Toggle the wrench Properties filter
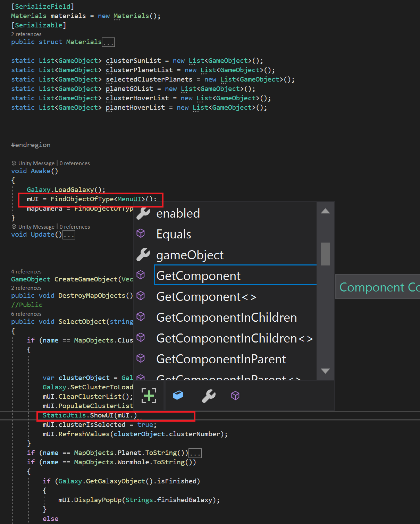 point(209,396)
